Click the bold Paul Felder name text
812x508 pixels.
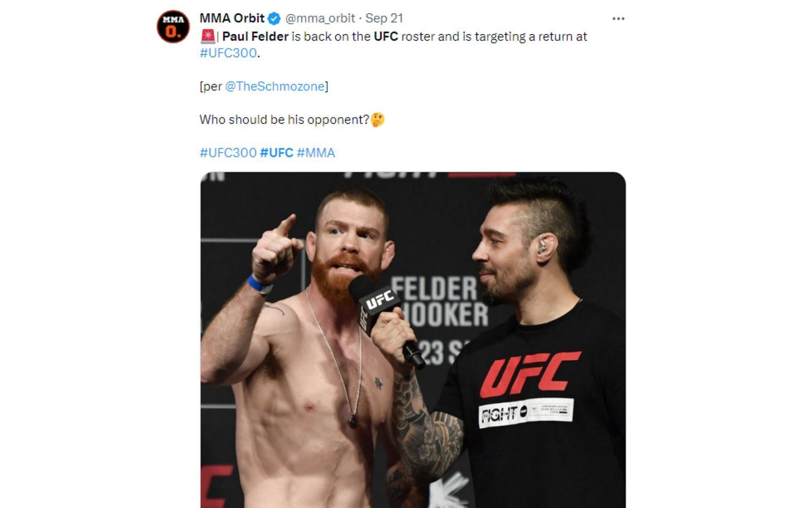[255, 36]
